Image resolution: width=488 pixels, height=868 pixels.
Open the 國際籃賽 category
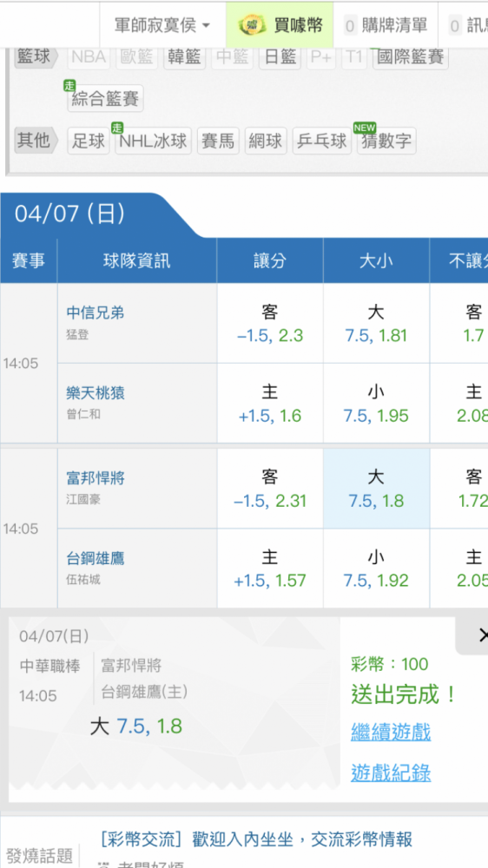(411, 57)
